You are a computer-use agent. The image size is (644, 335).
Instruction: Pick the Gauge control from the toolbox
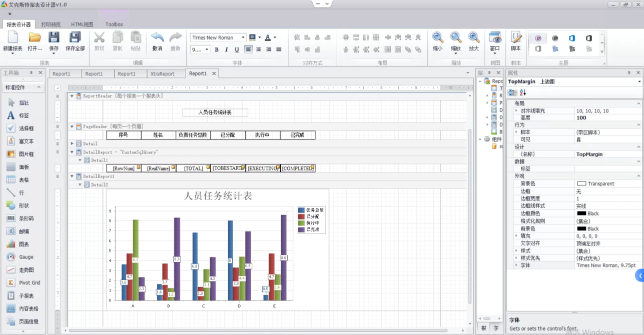[x=11, y=257]
